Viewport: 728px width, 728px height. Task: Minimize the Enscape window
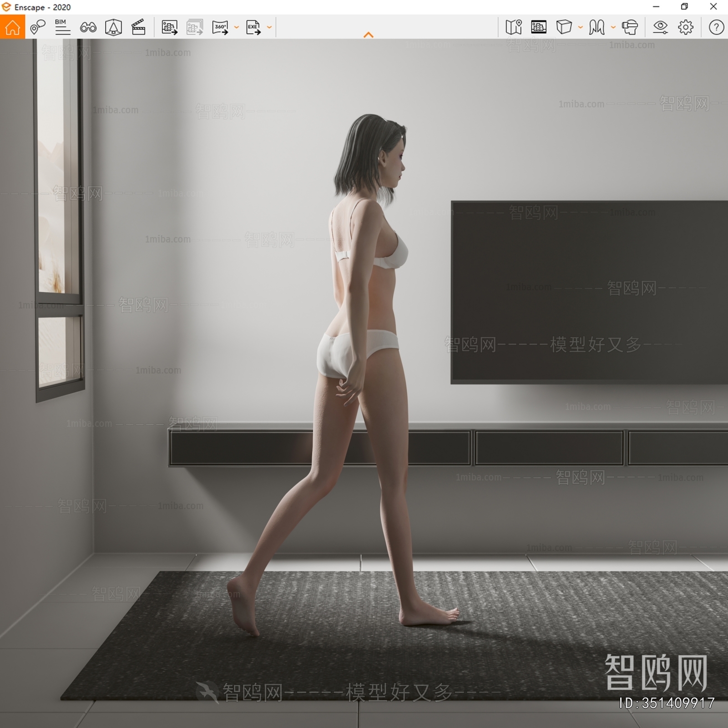(x=656, y=7)
